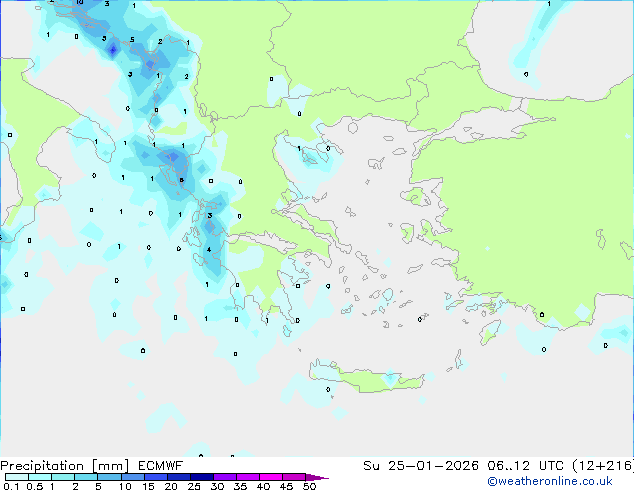Click the 5–10 mm legend color box
The height and width of the screenshot is (490, 634).
click(109, 477)
